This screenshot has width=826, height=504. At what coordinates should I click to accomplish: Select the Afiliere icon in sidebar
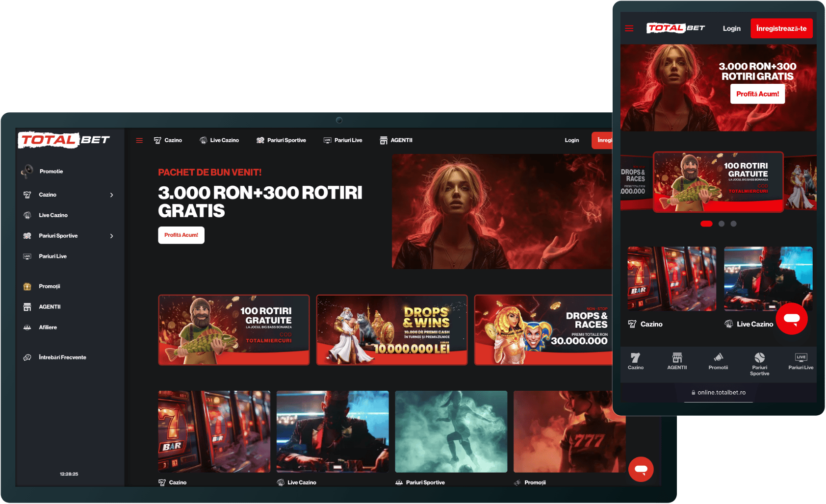coord(27,328)
